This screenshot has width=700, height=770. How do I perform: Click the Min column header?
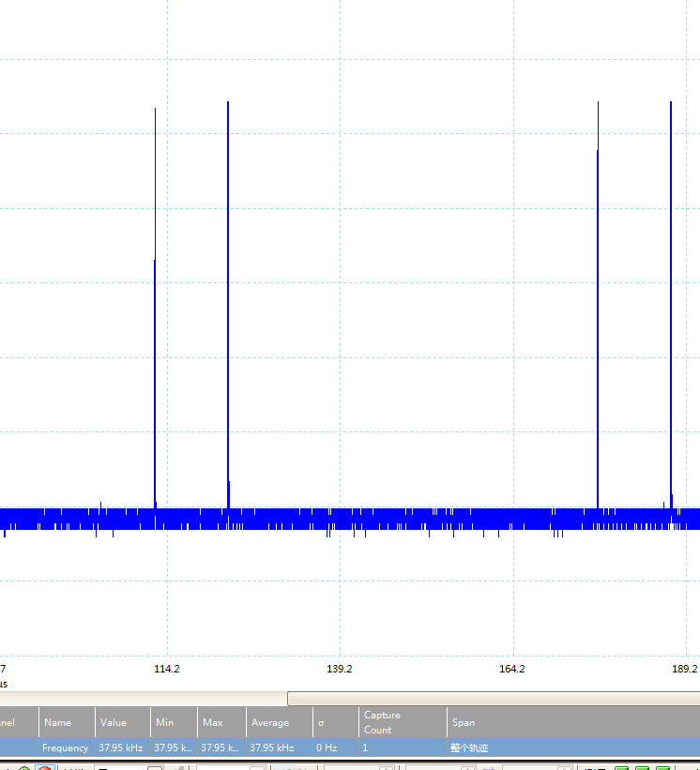pyautogui.click(x=174, y=722)
